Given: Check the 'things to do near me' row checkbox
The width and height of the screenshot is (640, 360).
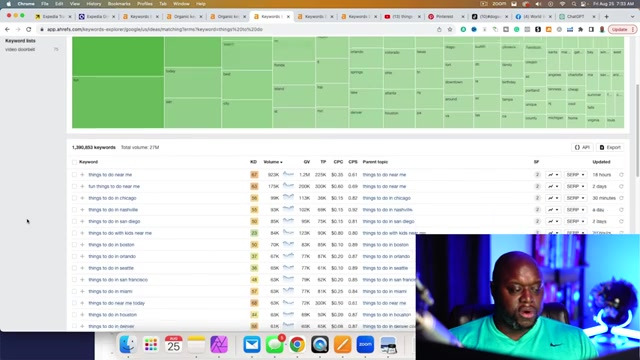Looking at the screenshot, I should 74,175.
